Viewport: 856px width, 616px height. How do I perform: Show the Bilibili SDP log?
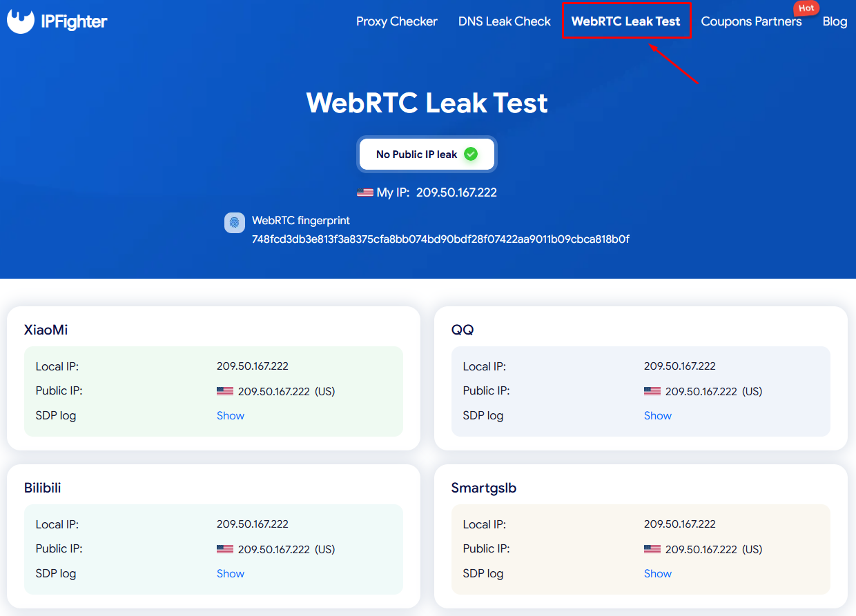point(231,574)
